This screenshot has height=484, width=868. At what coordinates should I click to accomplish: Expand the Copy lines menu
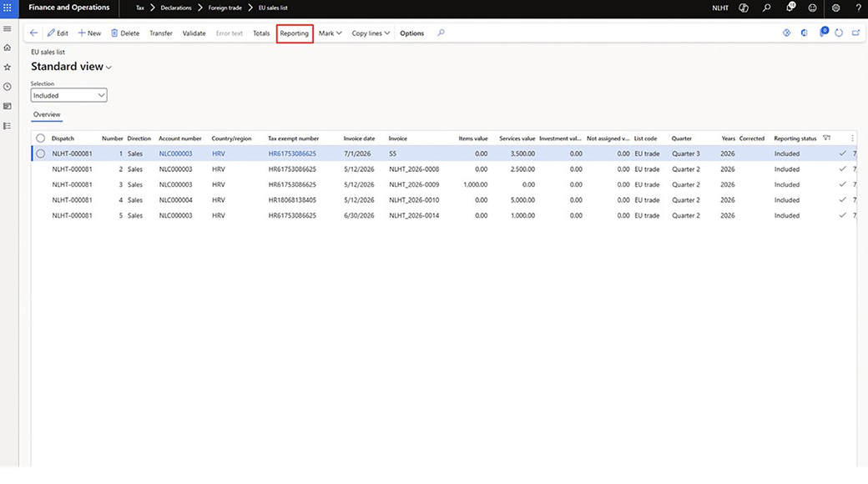point(371,33)
